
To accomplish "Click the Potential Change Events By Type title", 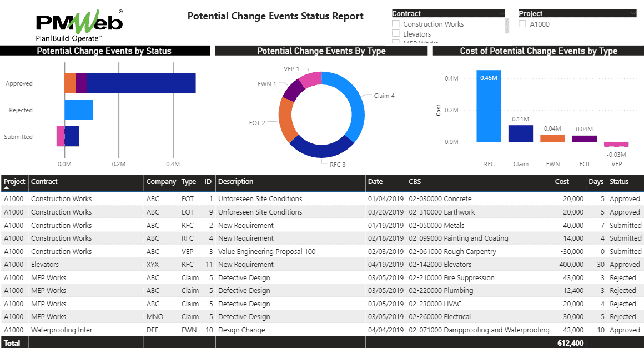I will coord(321,51).
